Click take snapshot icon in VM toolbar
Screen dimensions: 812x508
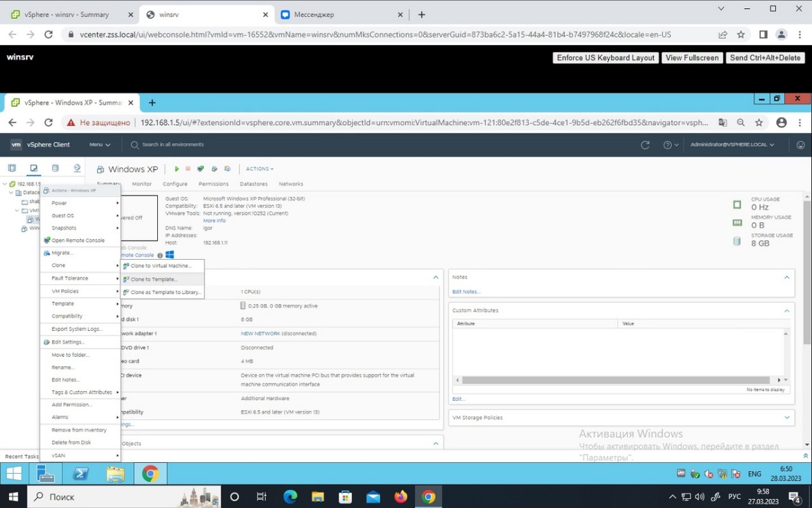tap(228, 169)
